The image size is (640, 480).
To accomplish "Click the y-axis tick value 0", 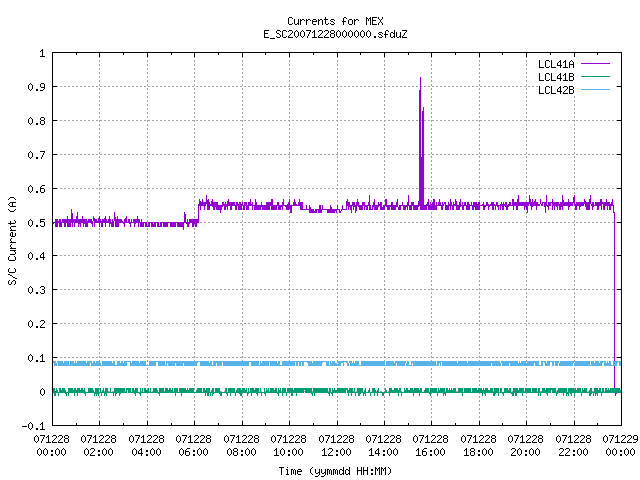I will coord(42,392).
